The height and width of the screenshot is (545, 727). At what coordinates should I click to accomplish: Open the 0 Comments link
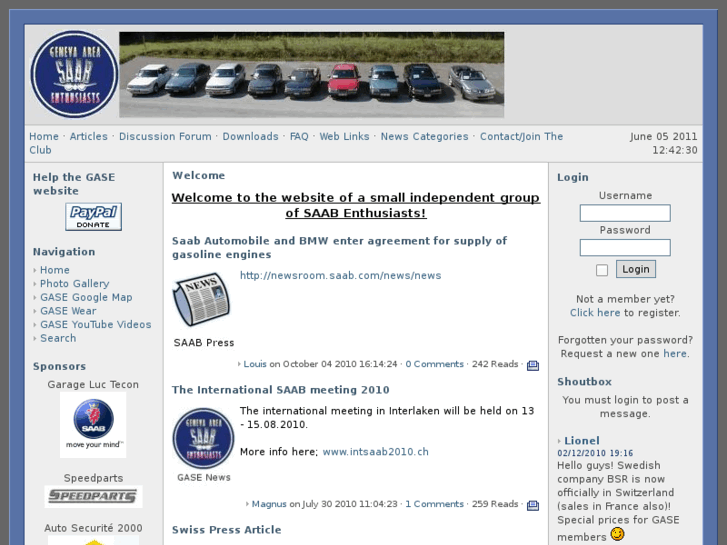coord(434,364)
